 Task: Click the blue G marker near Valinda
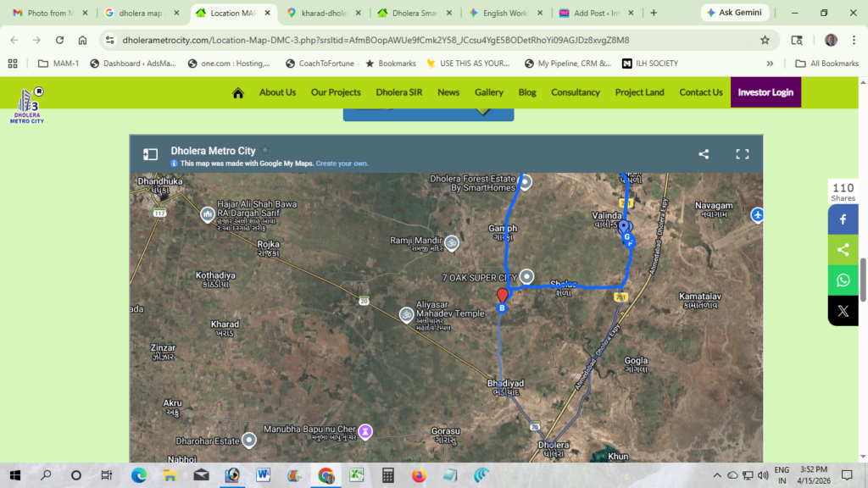coord(626,237)
